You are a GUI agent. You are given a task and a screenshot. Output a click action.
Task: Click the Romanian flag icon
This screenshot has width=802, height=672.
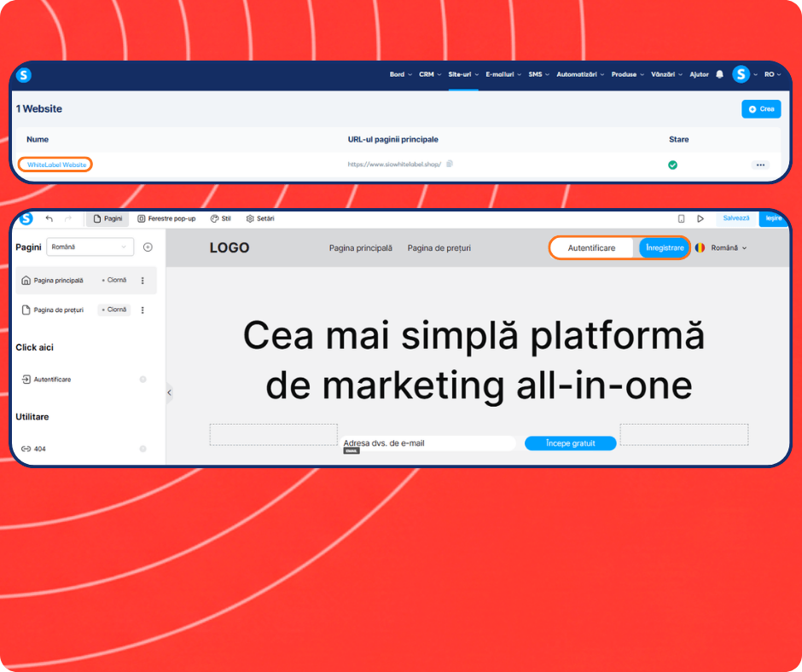click(700, 247)
